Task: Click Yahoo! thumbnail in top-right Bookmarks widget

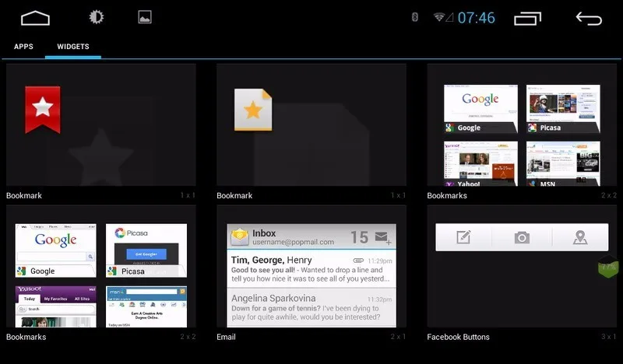Action: pos(480,163)
